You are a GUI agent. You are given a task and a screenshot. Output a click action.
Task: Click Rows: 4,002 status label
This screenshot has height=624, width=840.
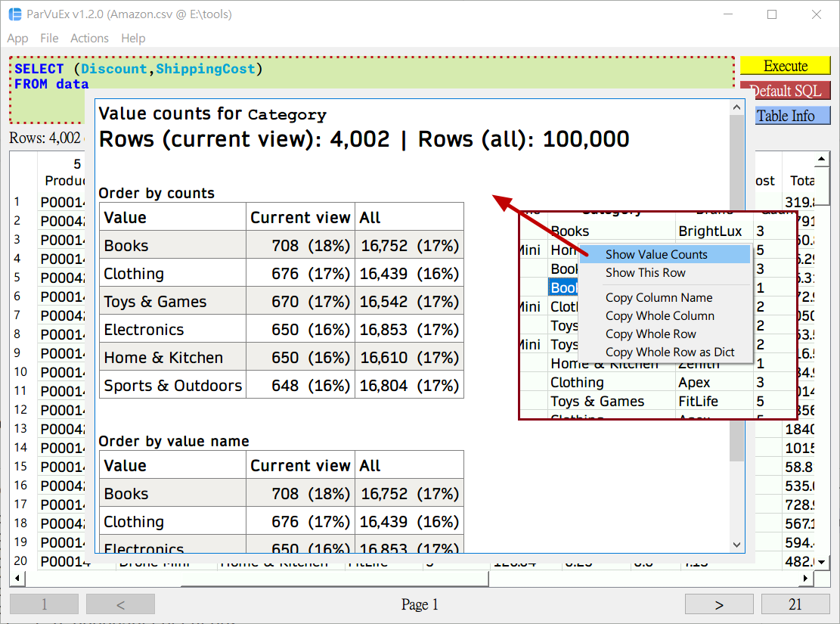point(45,138)
